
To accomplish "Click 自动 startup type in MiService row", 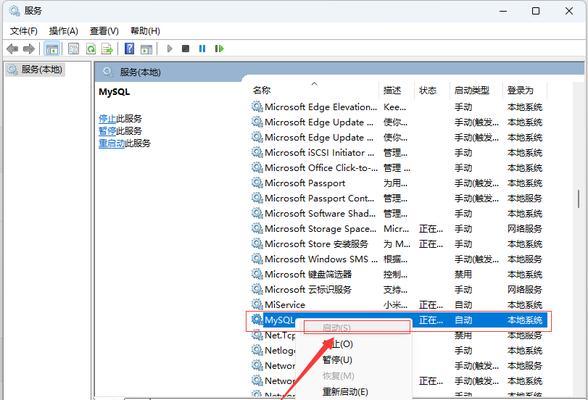I will point(463,305).
